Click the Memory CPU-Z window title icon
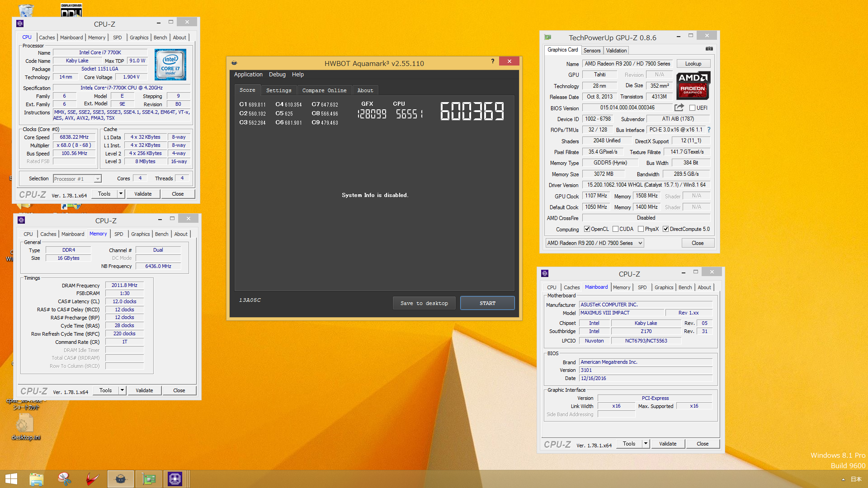This screenshot has width=868, height=488. [21, 220]
